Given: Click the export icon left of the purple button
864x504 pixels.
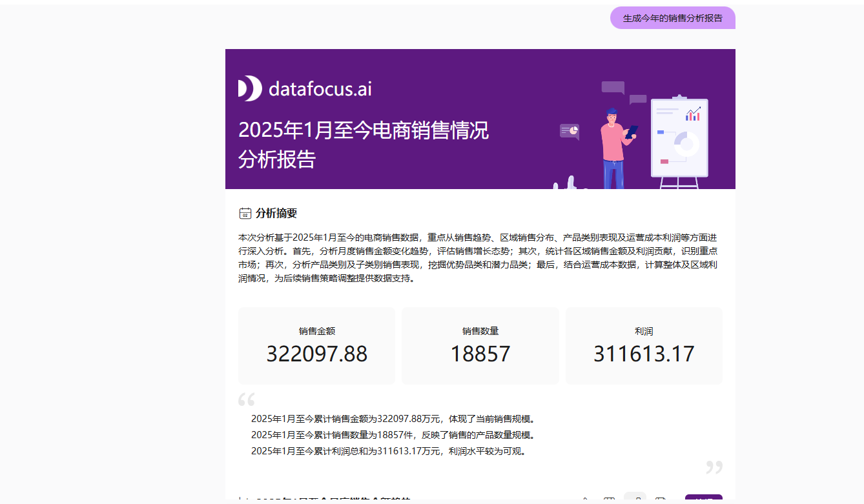Looking at the screenshot, I should pyautogui.click(x=659, y=501).
